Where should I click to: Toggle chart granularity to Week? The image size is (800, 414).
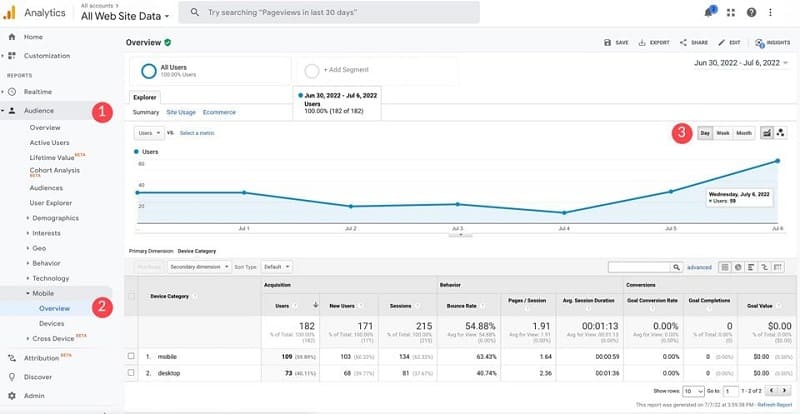coord(722,133)
